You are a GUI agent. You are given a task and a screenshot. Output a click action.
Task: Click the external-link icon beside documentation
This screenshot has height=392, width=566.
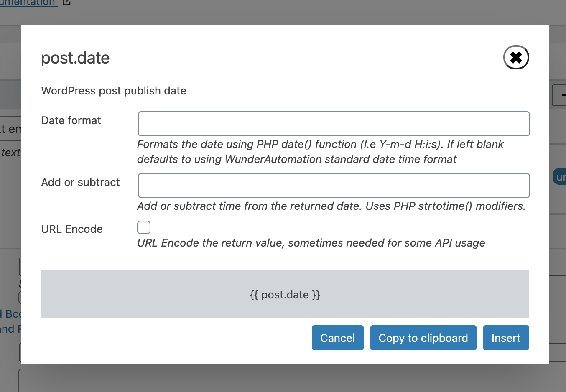(x=66, y=3)
